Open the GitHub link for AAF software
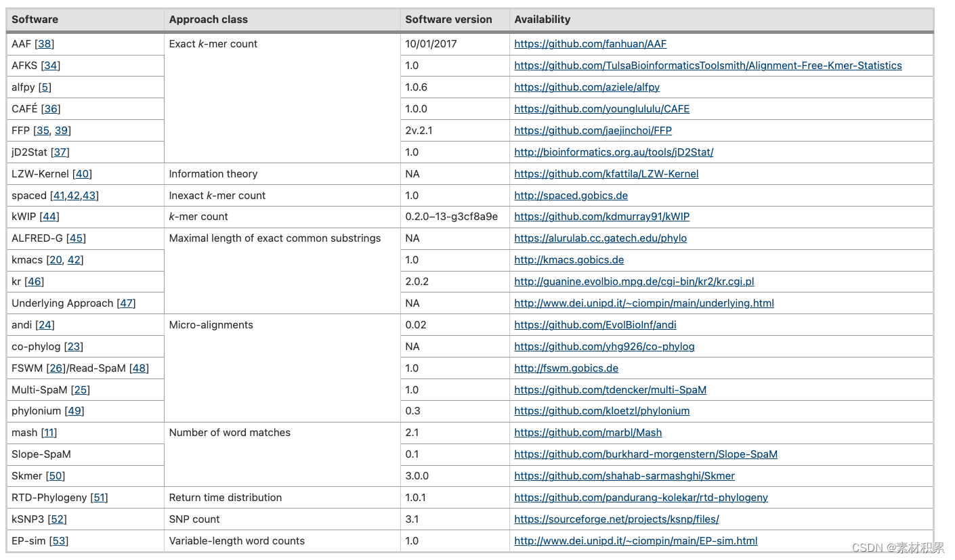 [x=590, y=43]
